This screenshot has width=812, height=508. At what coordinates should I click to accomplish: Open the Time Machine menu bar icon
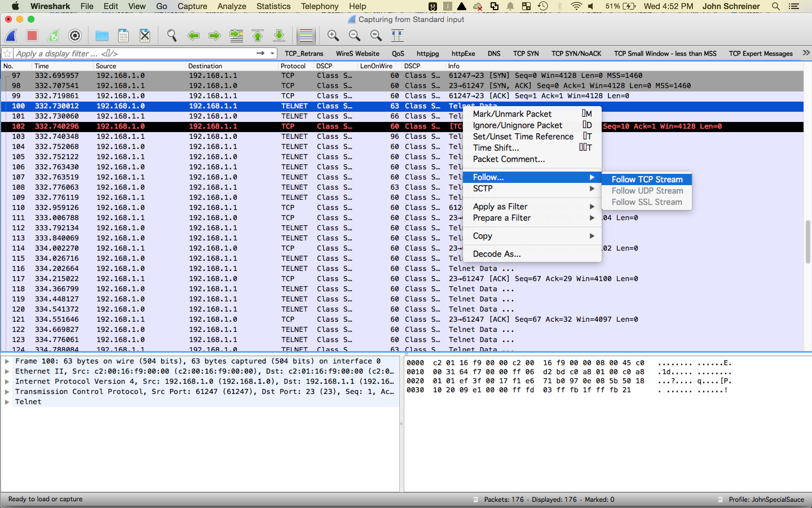[x=542, y=6]
